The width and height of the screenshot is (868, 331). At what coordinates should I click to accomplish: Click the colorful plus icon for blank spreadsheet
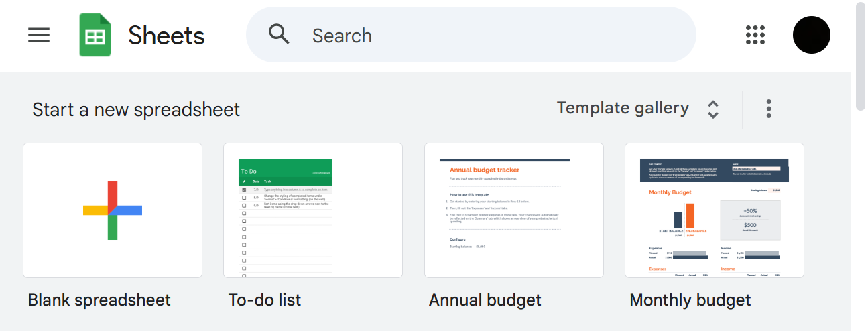[x=113, y=210]
